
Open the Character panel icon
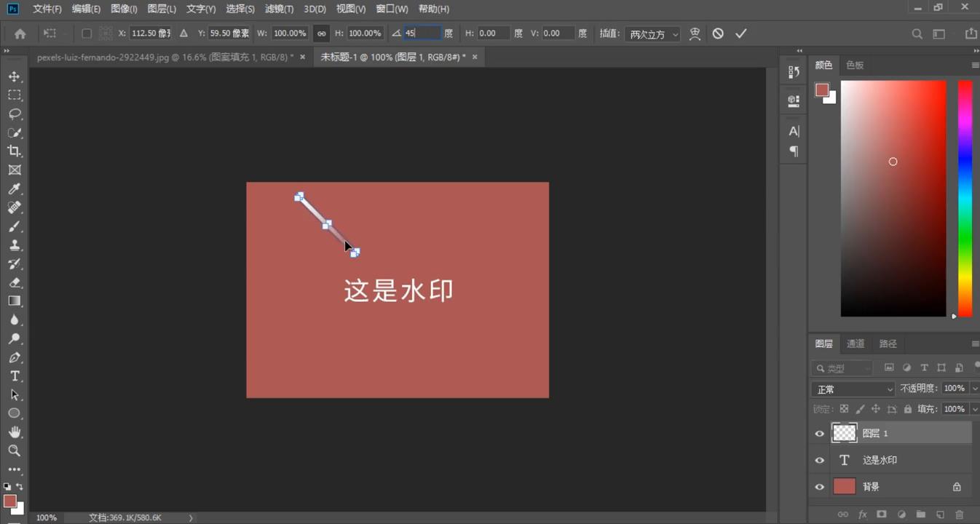[794, 131]
